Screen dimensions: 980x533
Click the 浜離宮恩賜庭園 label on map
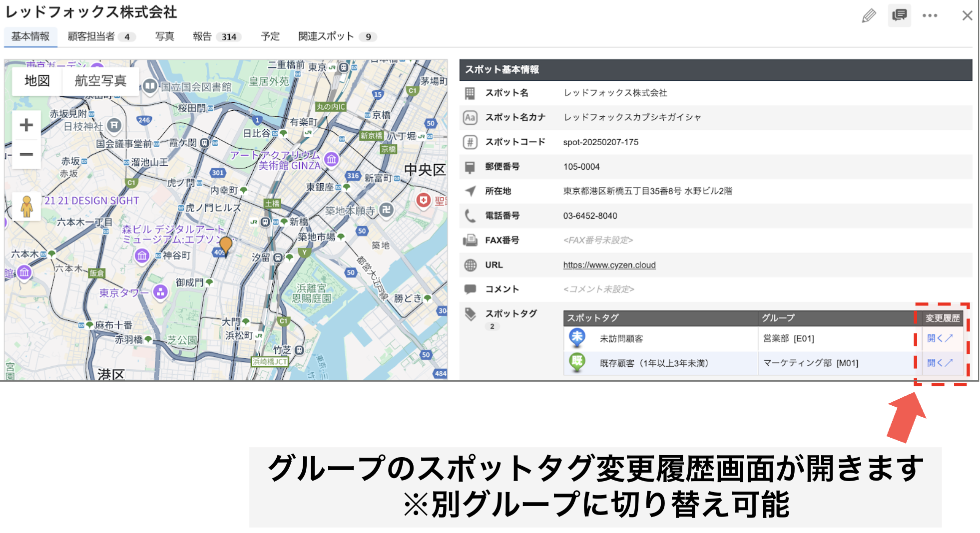311,293
